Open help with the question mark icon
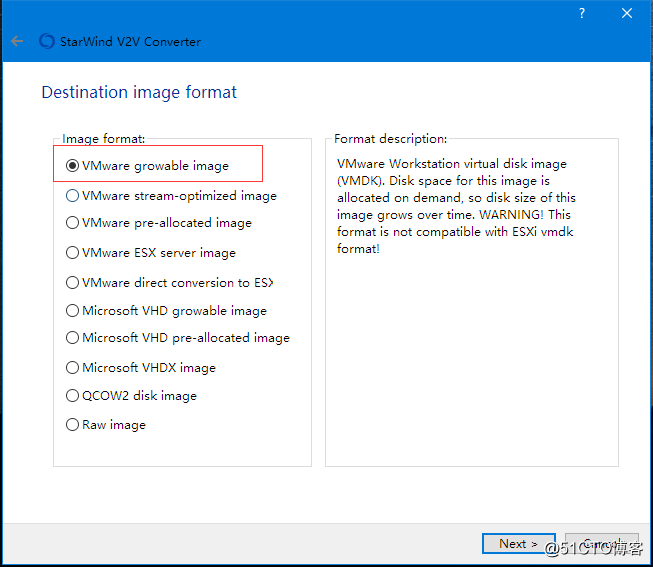The image size is (653, 567). coord(582,13)
